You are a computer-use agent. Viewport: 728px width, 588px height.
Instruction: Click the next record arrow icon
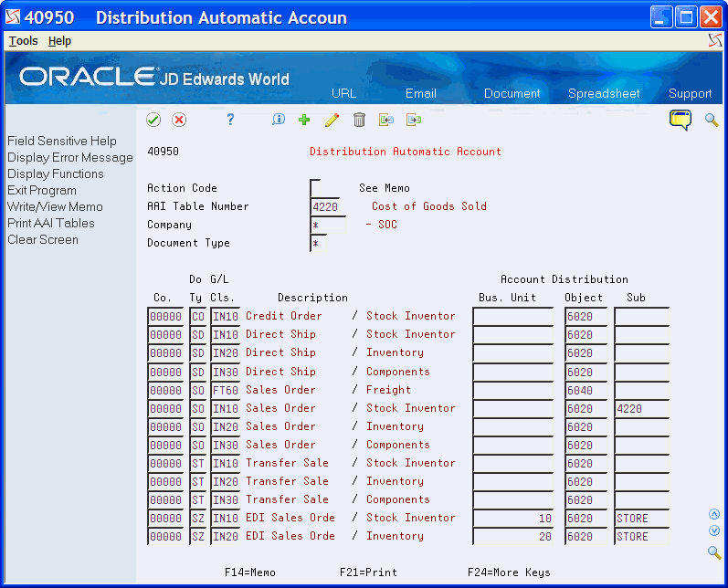[x=413, y=120]
